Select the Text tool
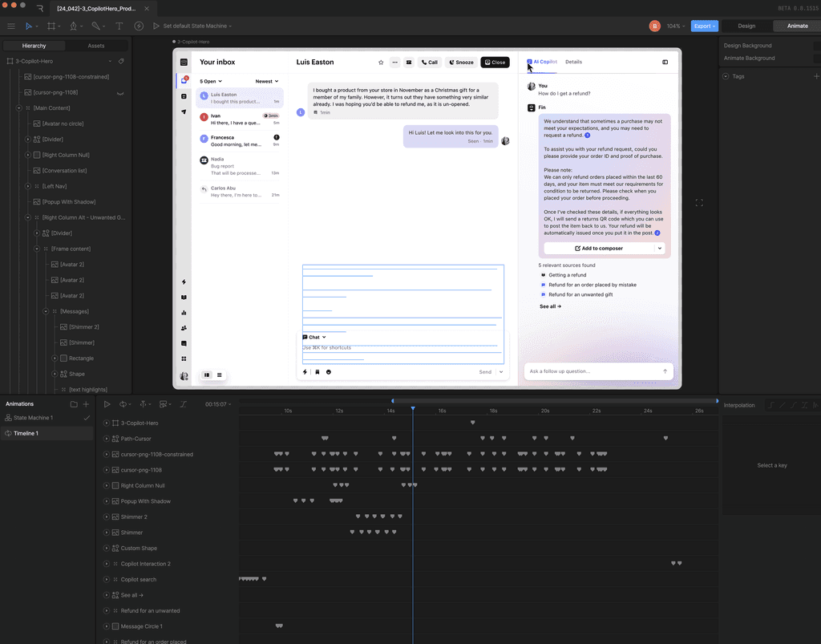Viewport: 821px width, 644px height. click(x=119, y=26)
